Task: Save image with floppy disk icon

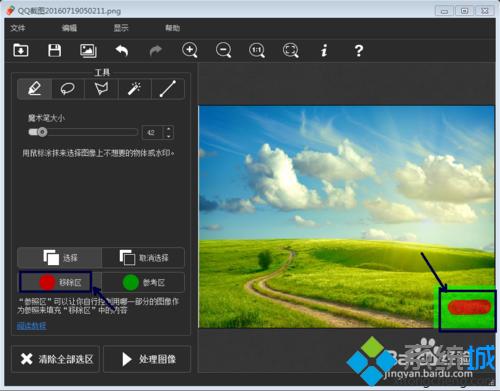Action: [x=54, y=50]
